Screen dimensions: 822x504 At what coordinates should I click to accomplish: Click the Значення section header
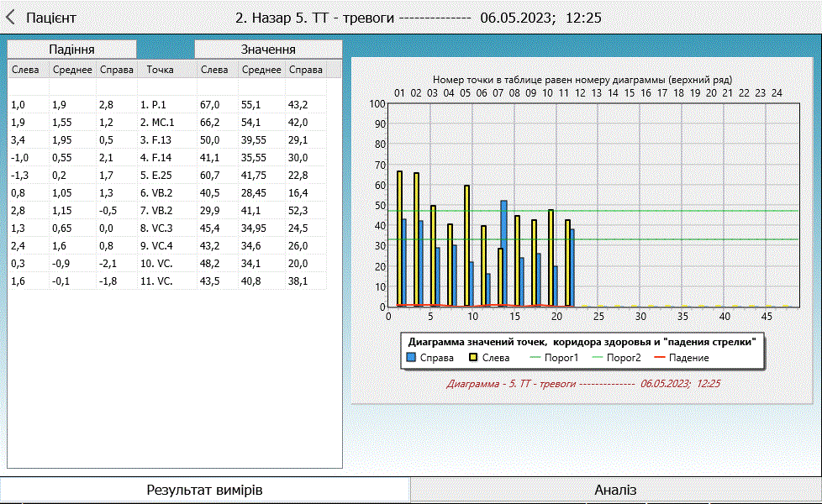267,50
